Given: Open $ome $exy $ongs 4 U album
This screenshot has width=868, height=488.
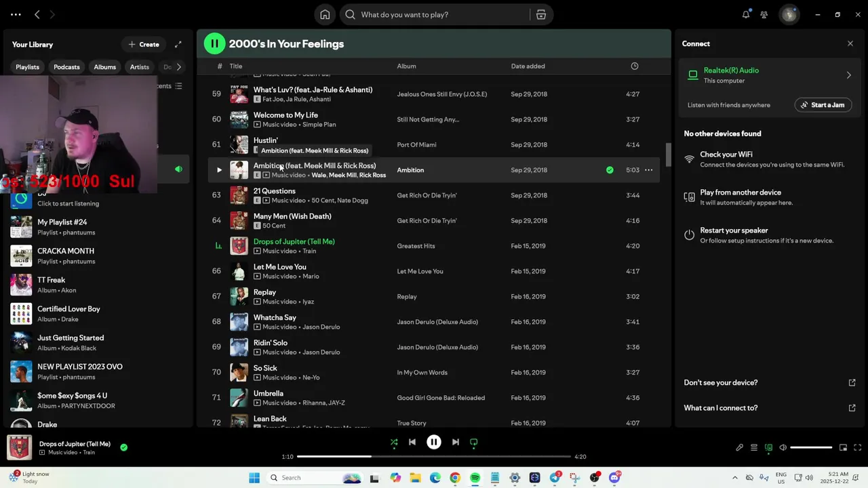Looking at the screenshot, I should (x=97, y=401).
